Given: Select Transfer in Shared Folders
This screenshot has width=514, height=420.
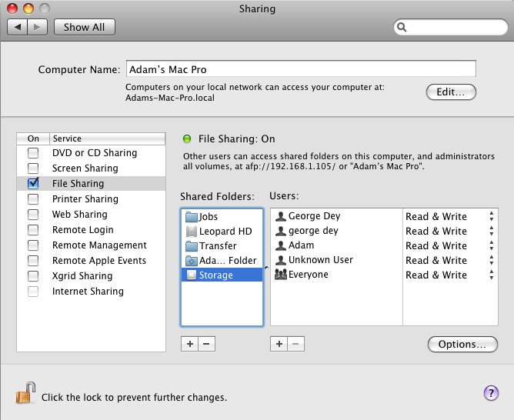Looking at the screenshot, I should [x=222, y=245].
